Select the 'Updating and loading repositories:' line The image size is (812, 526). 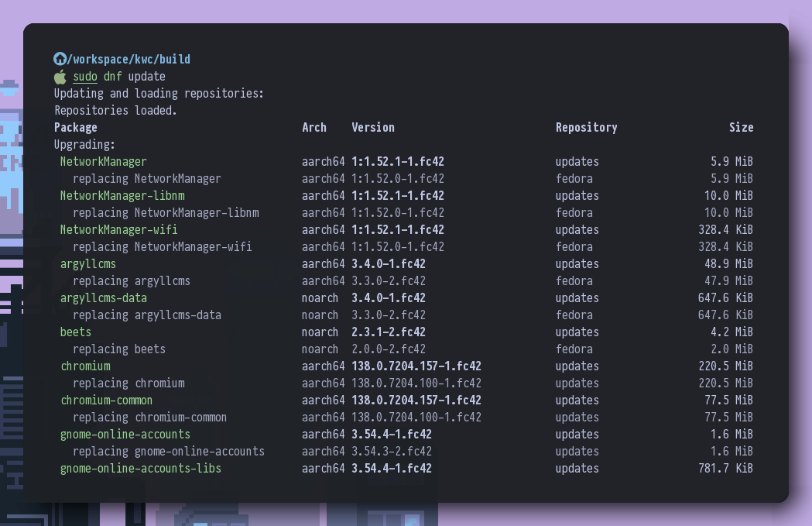tap(159, 93)
